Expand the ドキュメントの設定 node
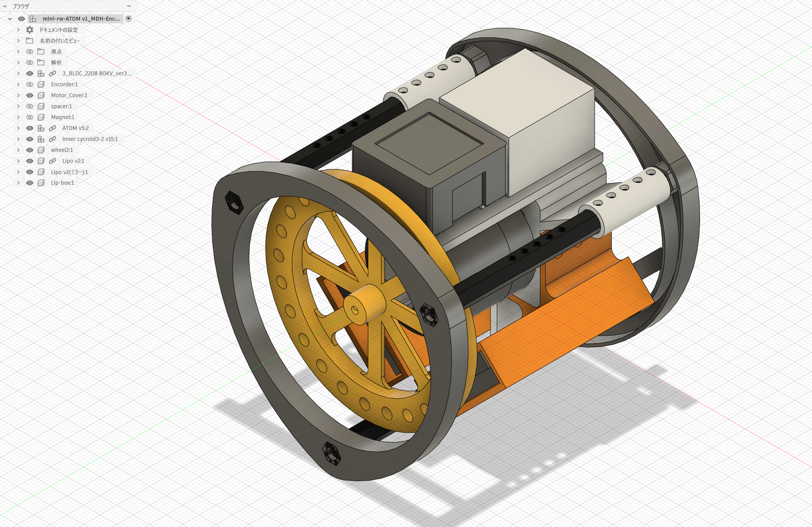 coord(18,30)
